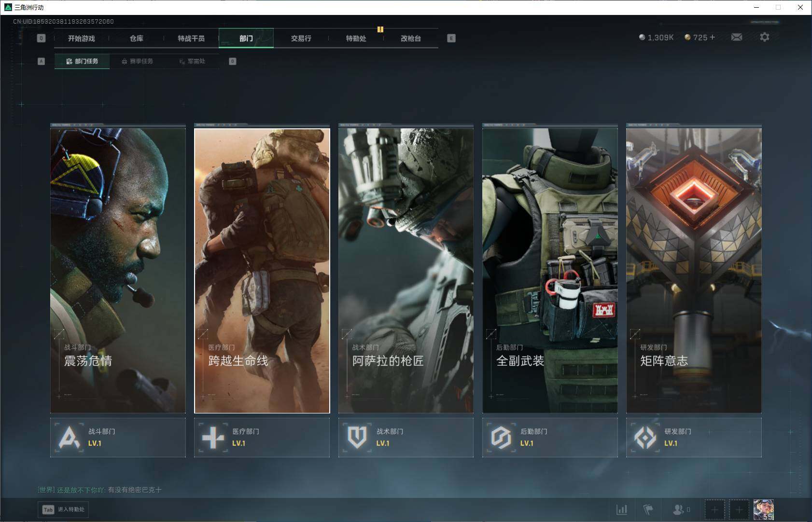Click the flags icon in bottom bar
This screenshot has width=812, height=522.
tap(648, 509)
